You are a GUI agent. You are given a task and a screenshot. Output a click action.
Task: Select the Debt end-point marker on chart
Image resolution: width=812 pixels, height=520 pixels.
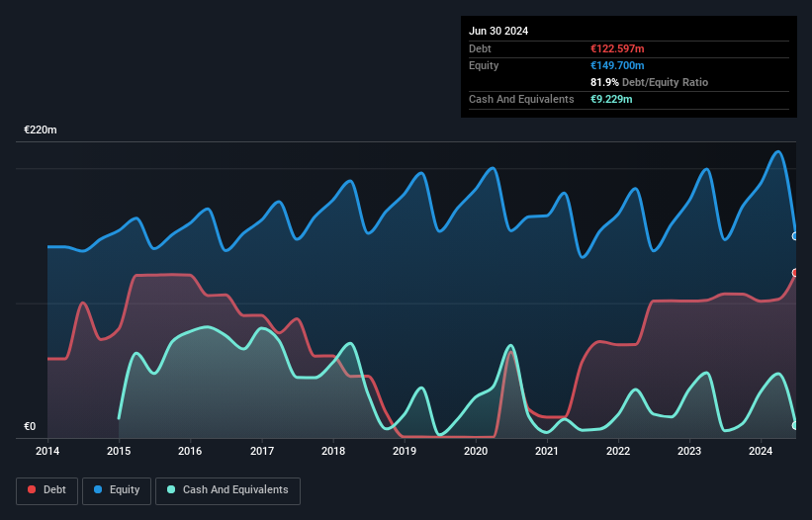(x=795, y=273)
